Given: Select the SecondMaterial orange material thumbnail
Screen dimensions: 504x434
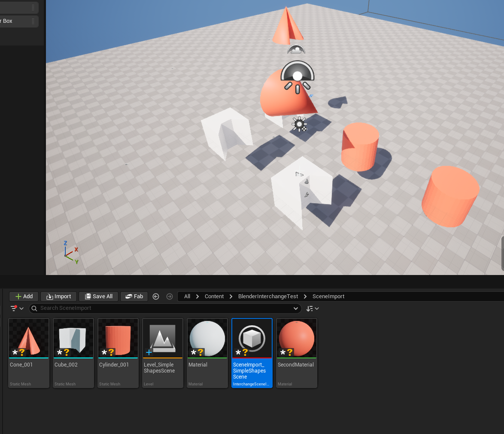Looking at the screenshot, I should click(296, 339).
